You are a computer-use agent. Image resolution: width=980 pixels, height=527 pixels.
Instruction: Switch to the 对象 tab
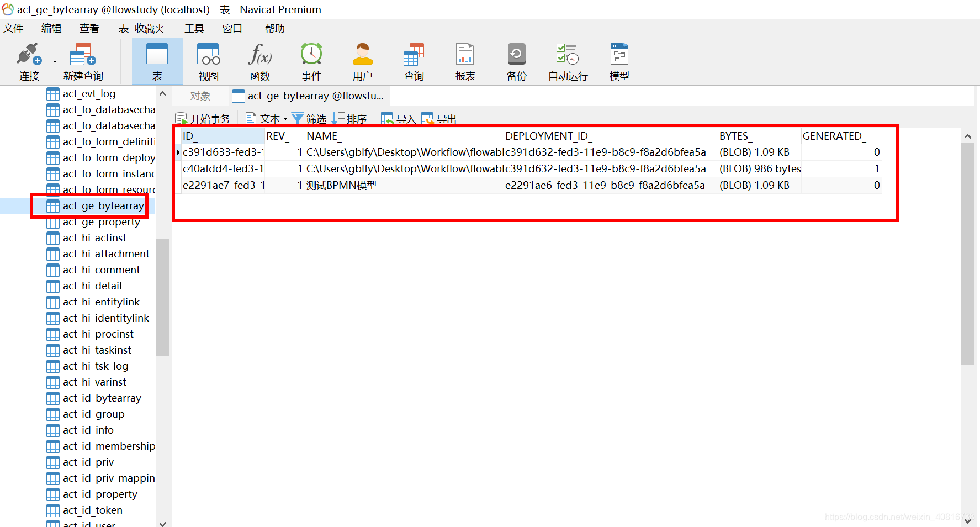(x=200, y=96)
